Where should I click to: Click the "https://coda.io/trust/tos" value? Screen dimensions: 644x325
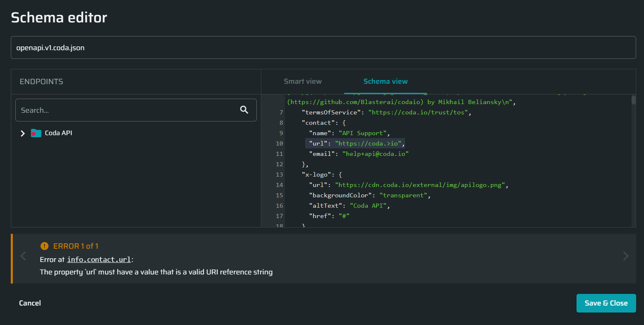pos(418,112)
